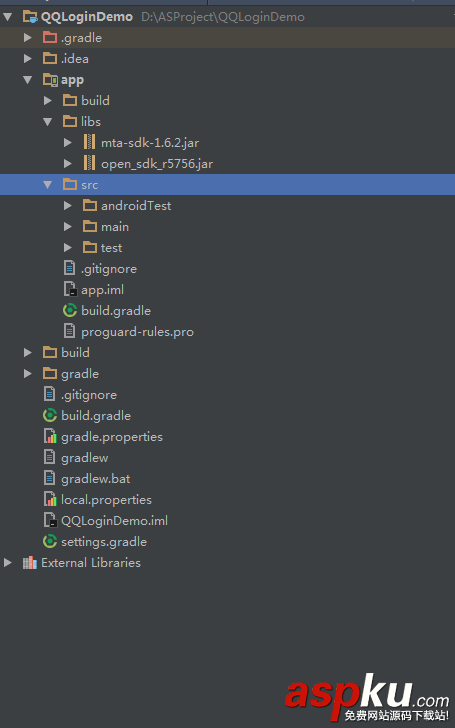The width and height of the screenshot is (455, 728).
Task: Click the mta-sdk-1.6.2.jar archive icon
Action: [89, 143]
